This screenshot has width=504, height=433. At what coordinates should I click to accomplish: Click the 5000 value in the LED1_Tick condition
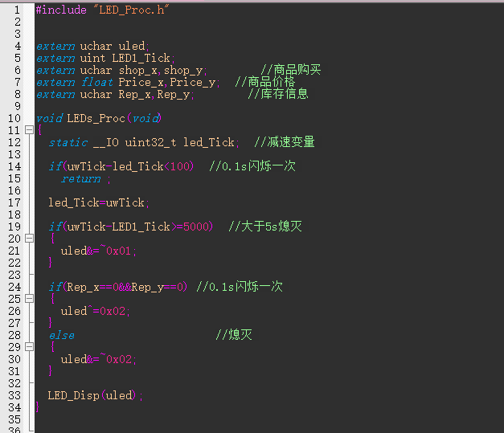(197, 227)
